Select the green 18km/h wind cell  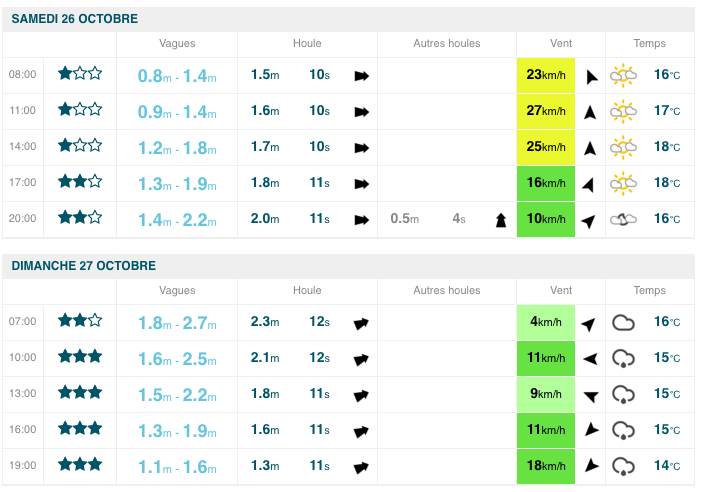pyautogui.click(x=546, y=465)
